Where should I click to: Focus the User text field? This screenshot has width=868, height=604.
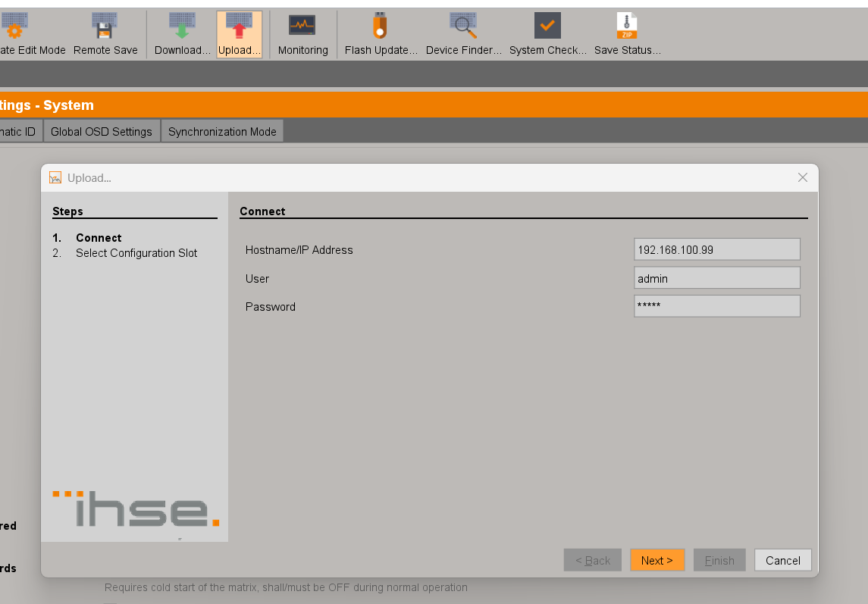coord(716,278)
